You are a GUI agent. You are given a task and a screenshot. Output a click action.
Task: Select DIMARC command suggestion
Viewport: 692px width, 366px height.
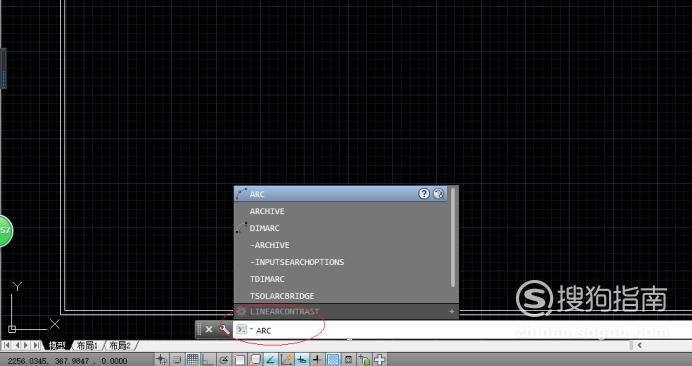pyautogui.click(x=340, y=228)
